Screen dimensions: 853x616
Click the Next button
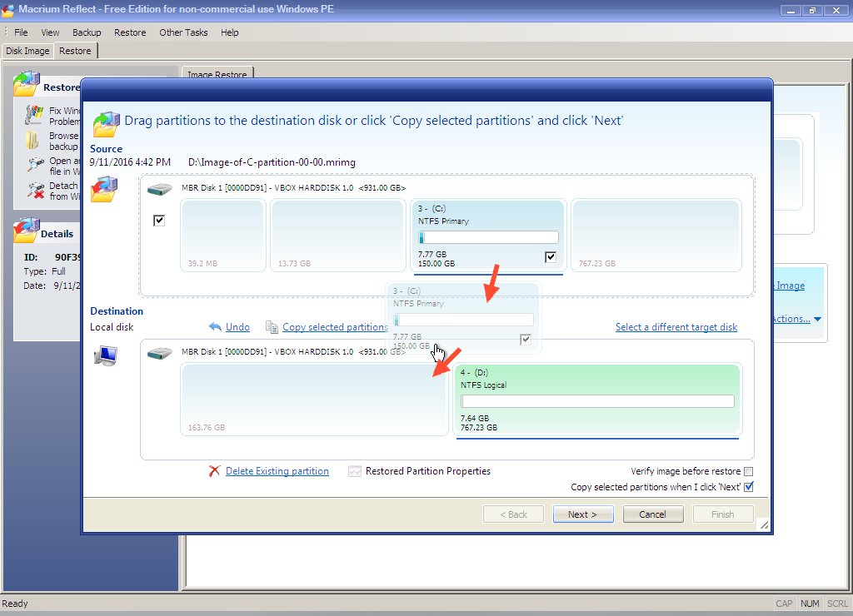[583, 514]
